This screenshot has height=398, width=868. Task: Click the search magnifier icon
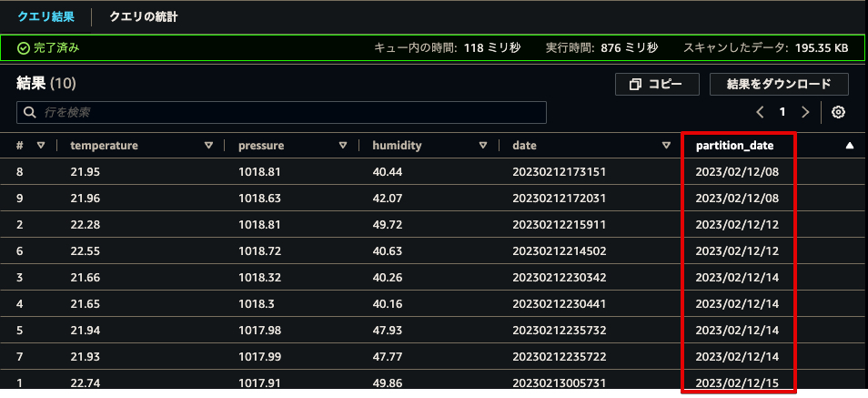(29, 113)
